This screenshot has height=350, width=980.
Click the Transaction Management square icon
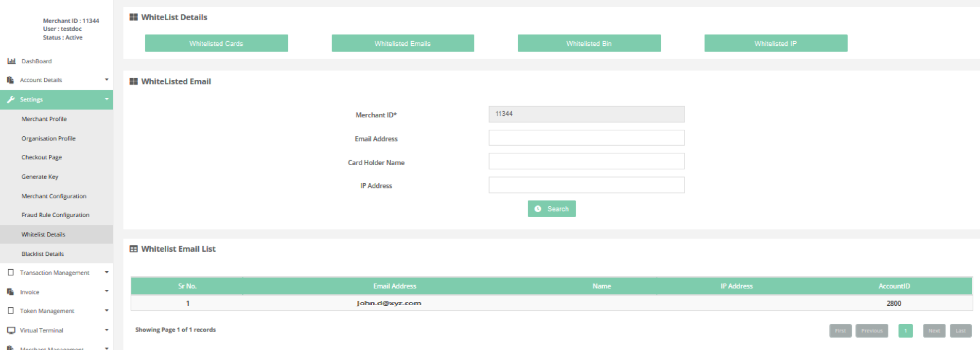pyautogui.click(x=11, y=273)
